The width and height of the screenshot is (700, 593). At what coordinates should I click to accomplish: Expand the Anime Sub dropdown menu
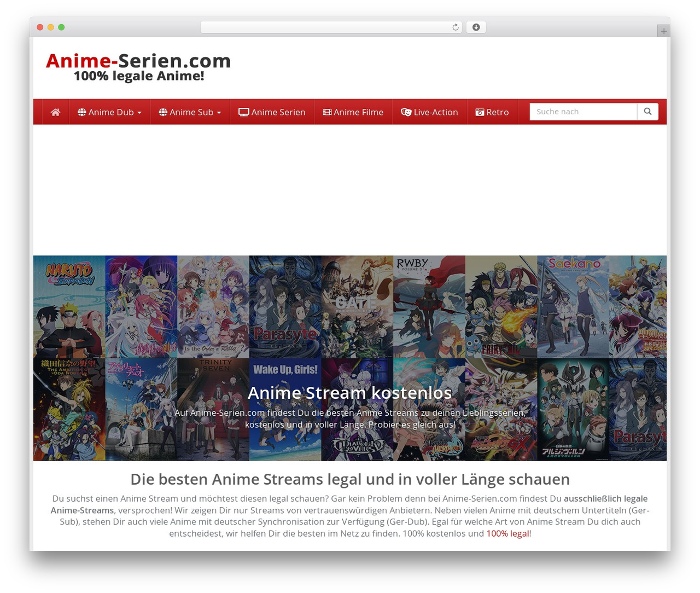(x=190, y=112)
